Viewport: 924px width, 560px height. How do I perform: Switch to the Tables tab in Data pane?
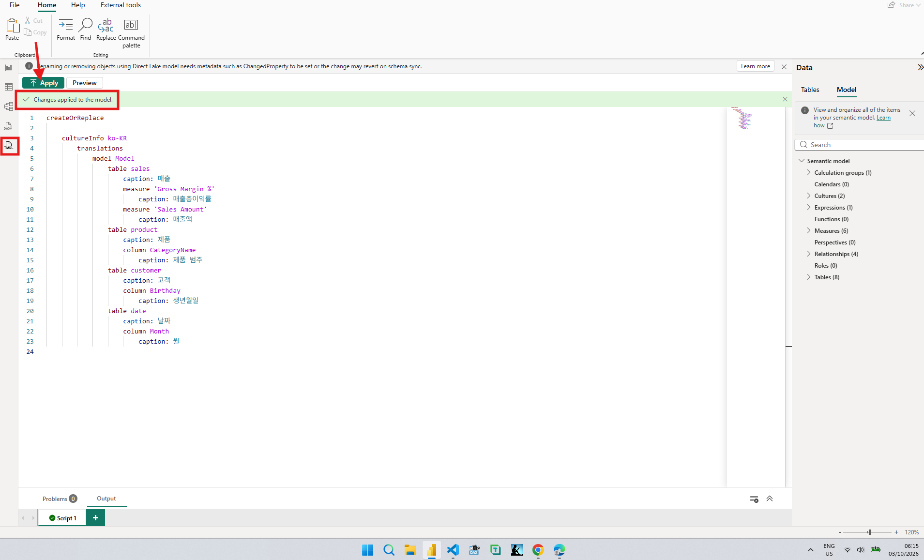(x=810, y=90)
